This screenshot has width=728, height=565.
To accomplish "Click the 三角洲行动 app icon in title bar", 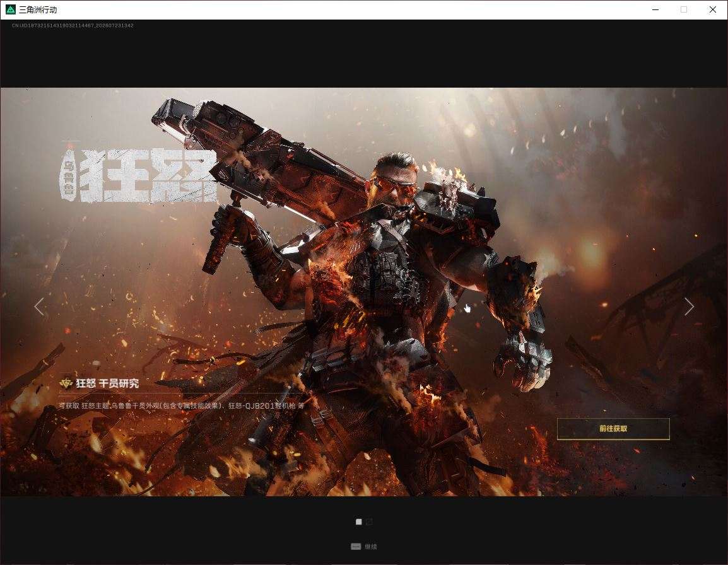I will tap(10, 9).
